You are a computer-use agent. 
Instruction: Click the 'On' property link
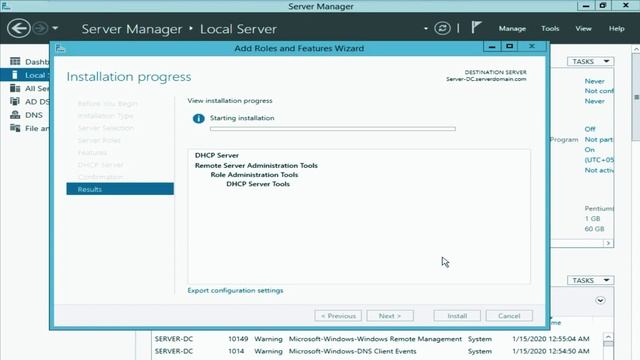[589, 150]
